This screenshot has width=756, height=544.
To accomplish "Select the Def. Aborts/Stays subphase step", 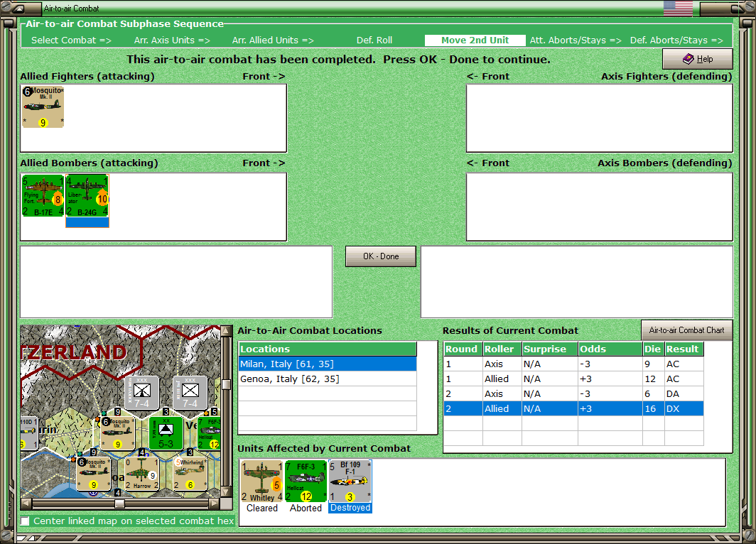I will 676,40.
